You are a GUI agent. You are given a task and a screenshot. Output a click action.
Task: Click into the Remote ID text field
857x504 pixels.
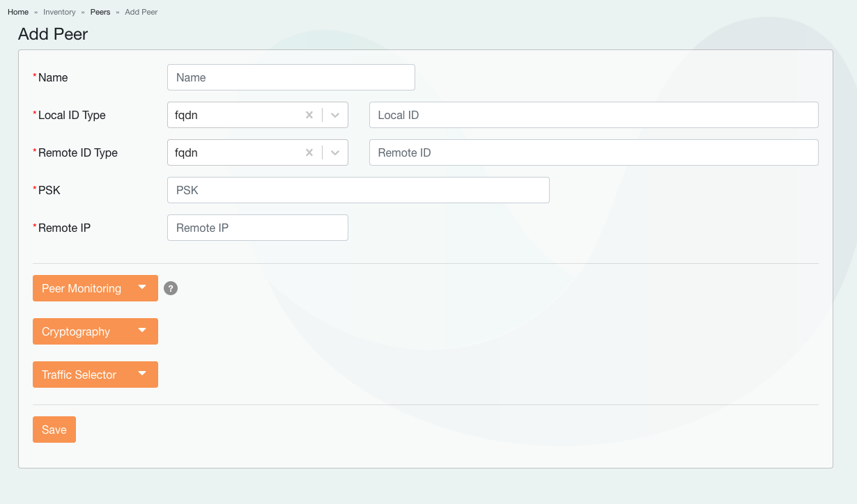tap(593, 152)
